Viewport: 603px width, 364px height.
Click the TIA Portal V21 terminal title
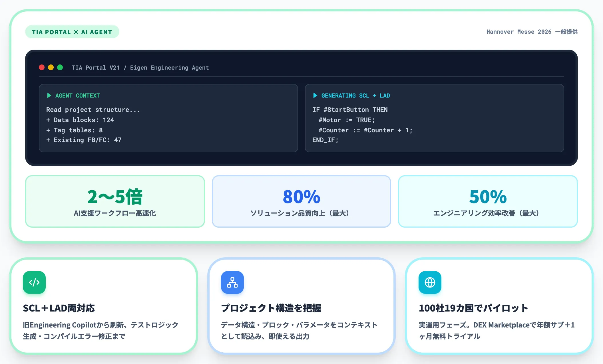(x=140, y=68)
